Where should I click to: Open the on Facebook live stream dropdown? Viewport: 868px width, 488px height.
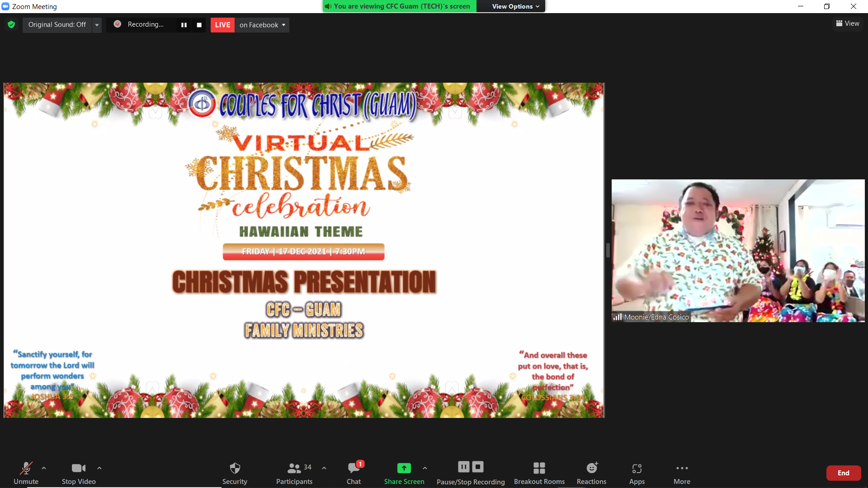click(x=262, y=25)
